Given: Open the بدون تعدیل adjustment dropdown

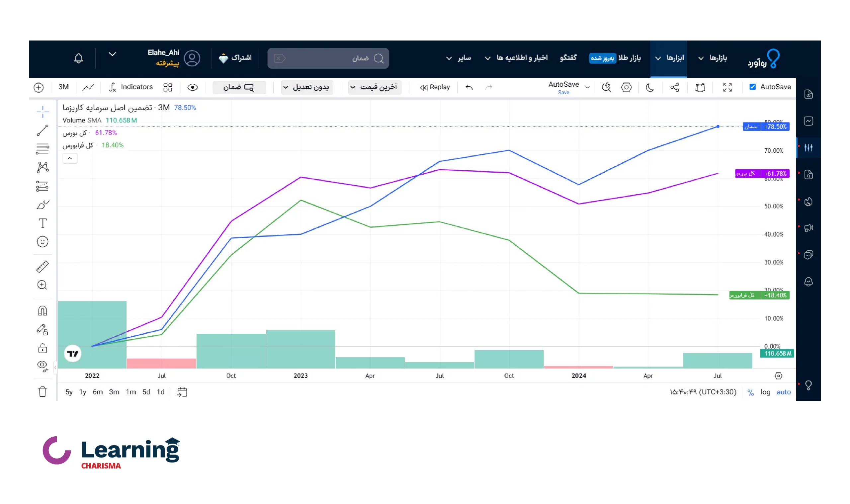Looking at the screenshot, I should [x=306, y=87].
